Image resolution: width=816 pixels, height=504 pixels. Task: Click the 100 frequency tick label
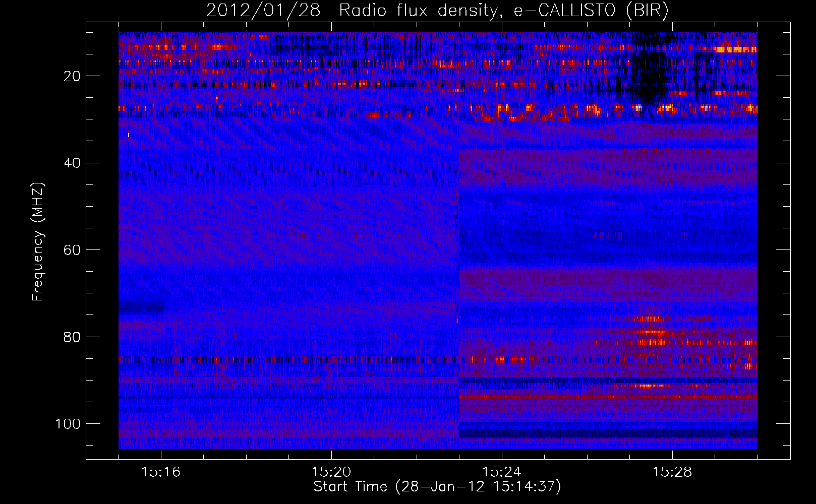[x=68, y=424]
